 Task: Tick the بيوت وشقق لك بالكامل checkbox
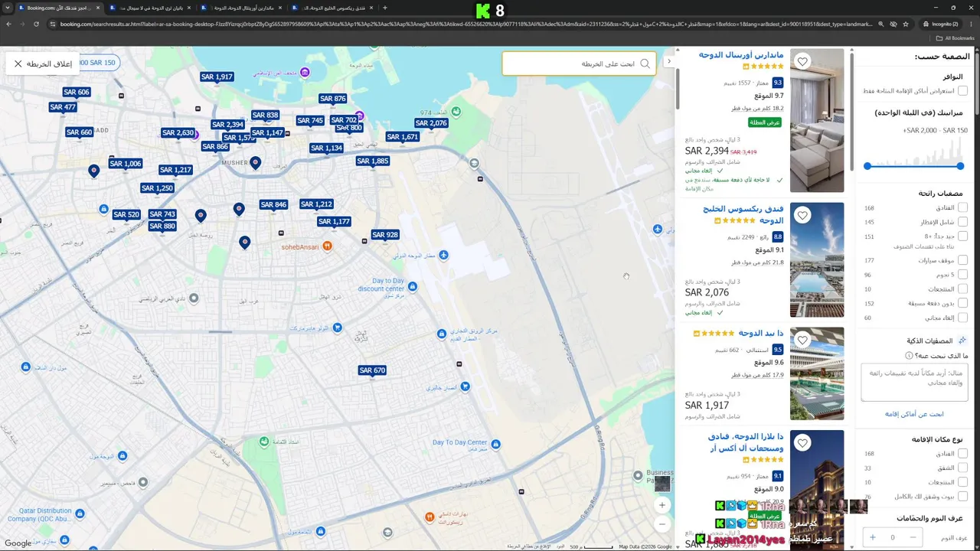click(x=962, y=497)
